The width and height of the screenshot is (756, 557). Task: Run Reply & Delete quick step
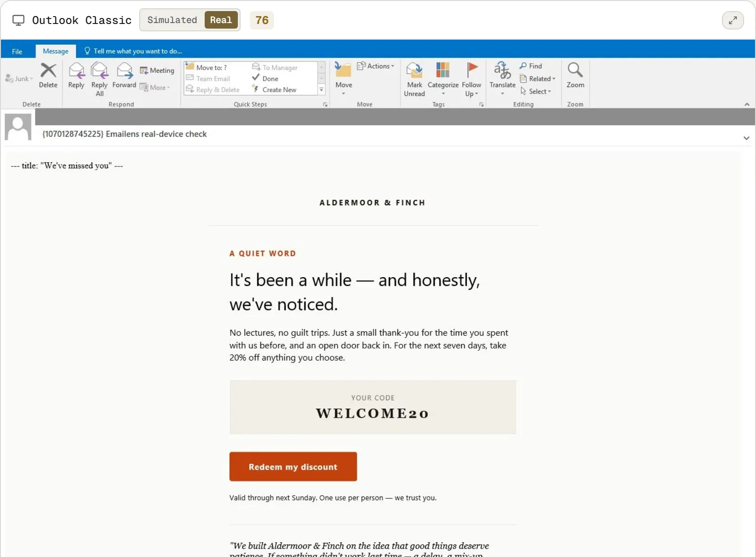(x=213, y=90)
